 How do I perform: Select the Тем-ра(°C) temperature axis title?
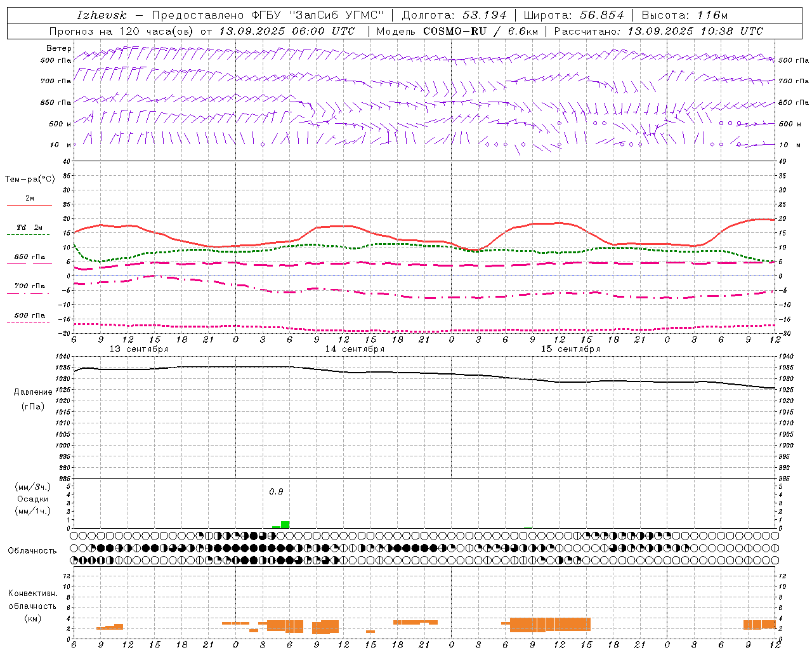click(30, 180)
